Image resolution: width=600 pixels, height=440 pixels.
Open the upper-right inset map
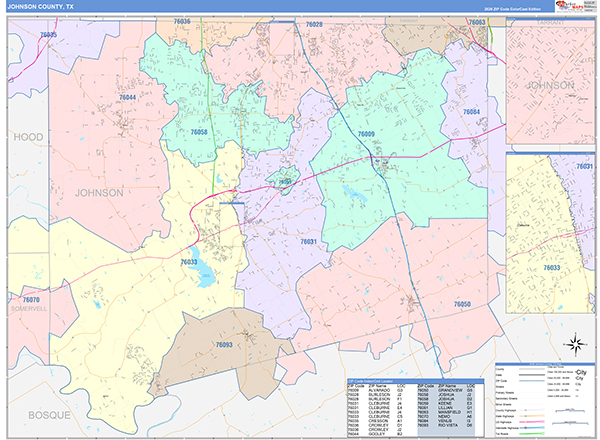click(551, 81)
